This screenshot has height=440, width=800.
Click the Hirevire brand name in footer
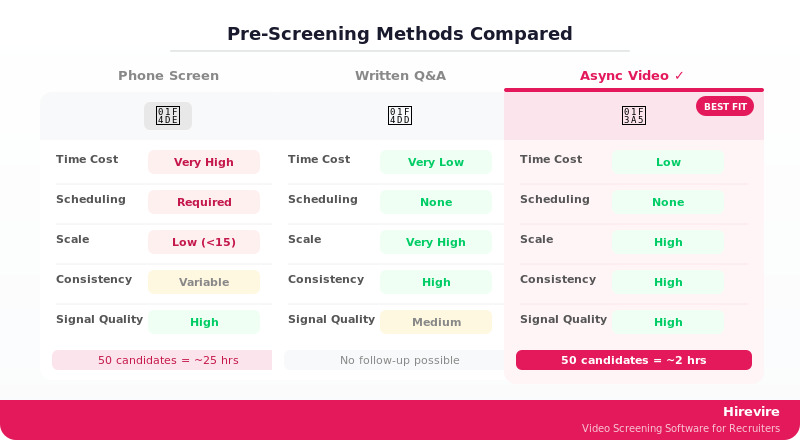click(751, 411)
